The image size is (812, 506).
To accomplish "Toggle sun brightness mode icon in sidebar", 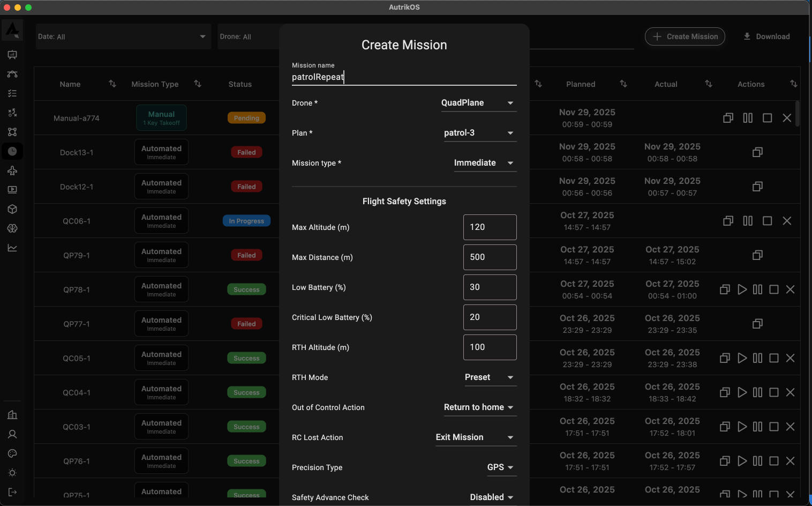I will 12,473.
